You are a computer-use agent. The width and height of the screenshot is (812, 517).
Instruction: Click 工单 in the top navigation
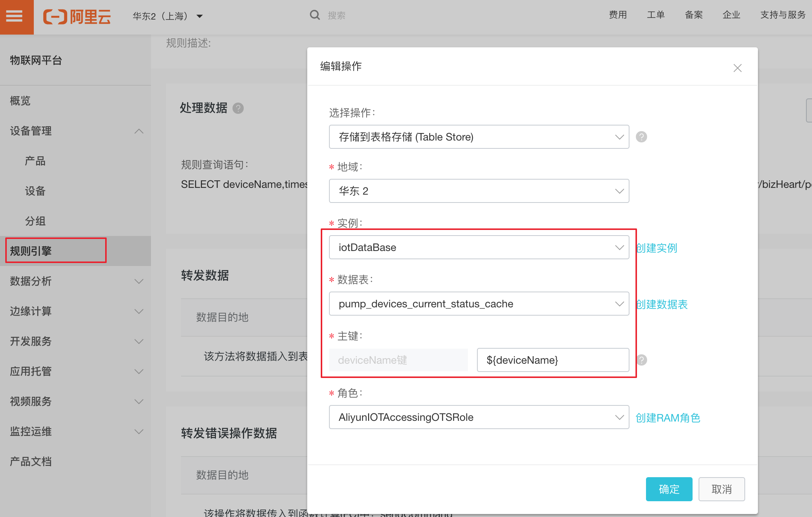tap(656, 15)
